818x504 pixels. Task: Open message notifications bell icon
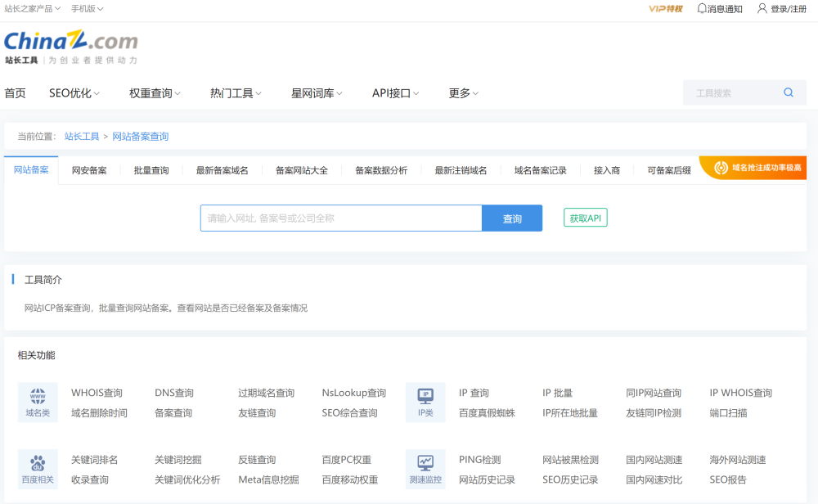[702, 8]
